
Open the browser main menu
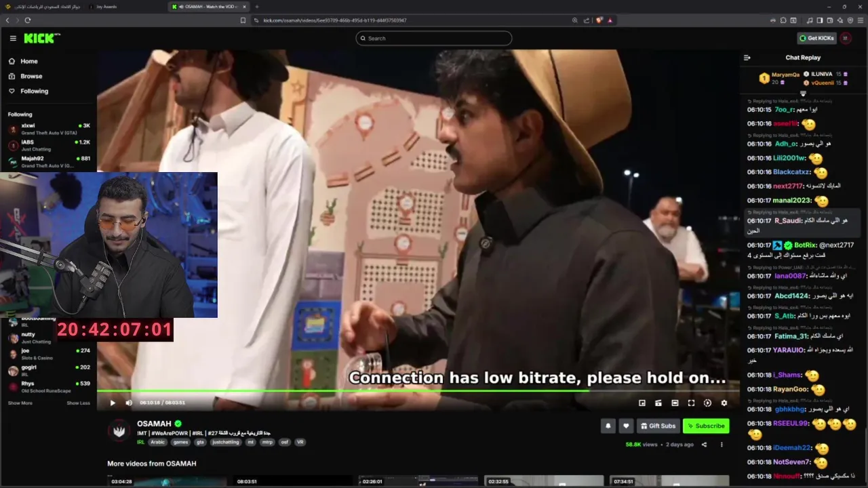(x=859, y=20)
